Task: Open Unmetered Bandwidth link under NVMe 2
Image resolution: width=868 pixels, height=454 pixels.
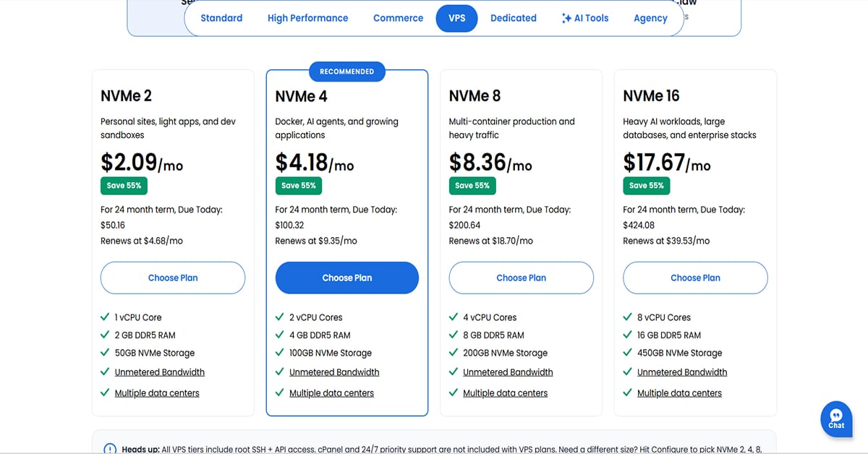Action: tap(160, 372)
